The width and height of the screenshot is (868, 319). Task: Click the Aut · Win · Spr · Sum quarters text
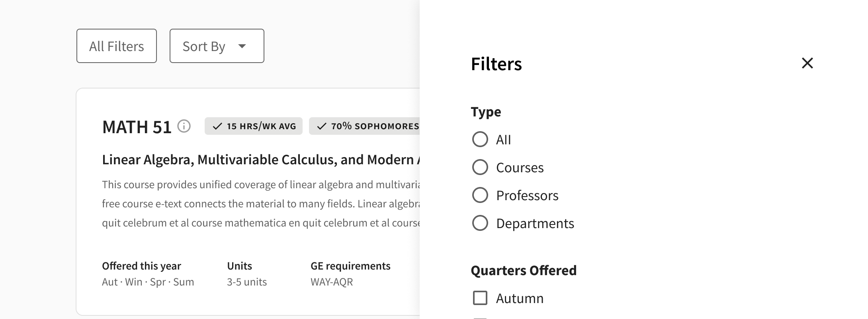click(148, 282)
